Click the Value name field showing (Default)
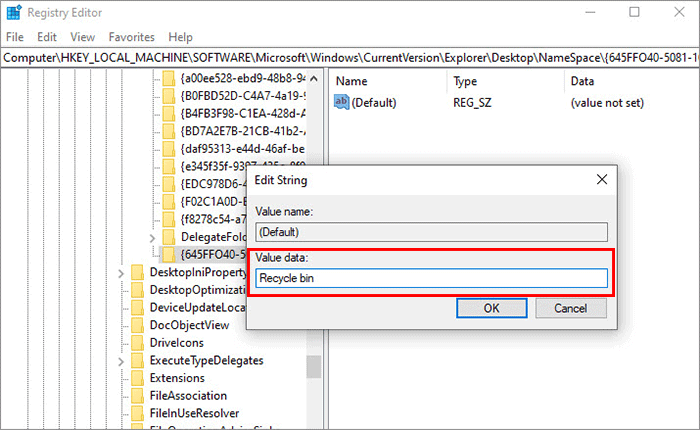 pos(431,232)
